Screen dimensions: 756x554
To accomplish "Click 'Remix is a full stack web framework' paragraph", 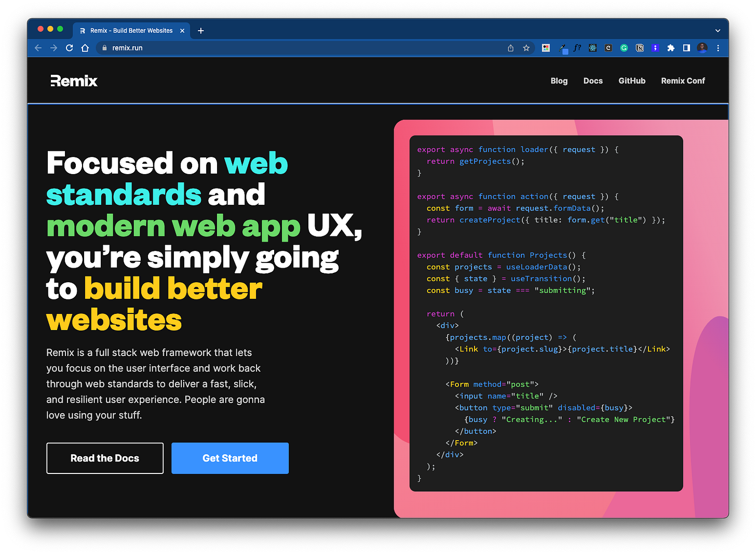I will click(156, 384).
